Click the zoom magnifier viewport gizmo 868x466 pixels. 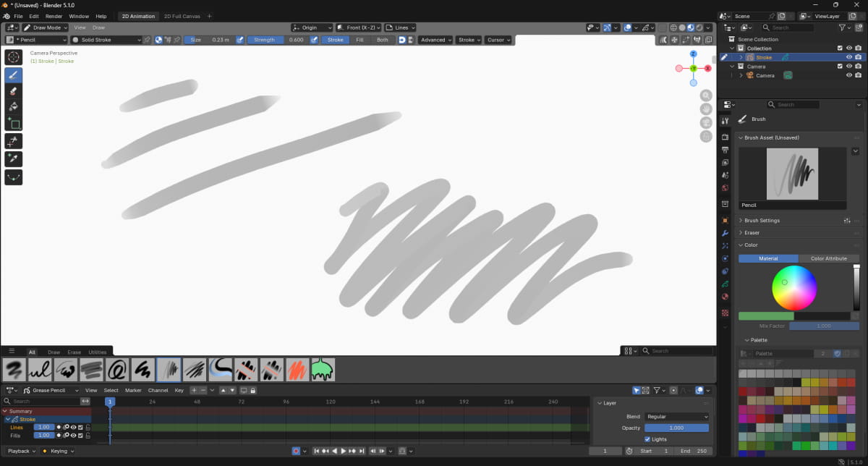[x=706, y=96]
